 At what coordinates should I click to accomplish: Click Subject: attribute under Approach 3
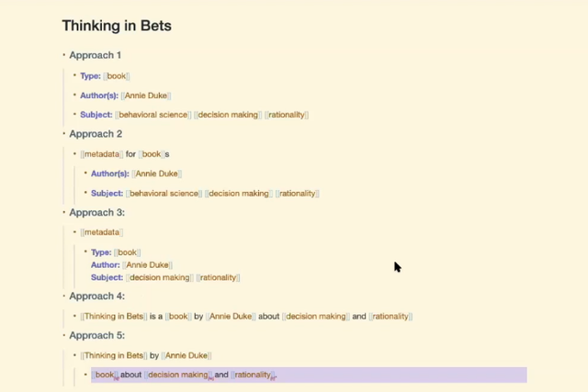coord(107,277)
